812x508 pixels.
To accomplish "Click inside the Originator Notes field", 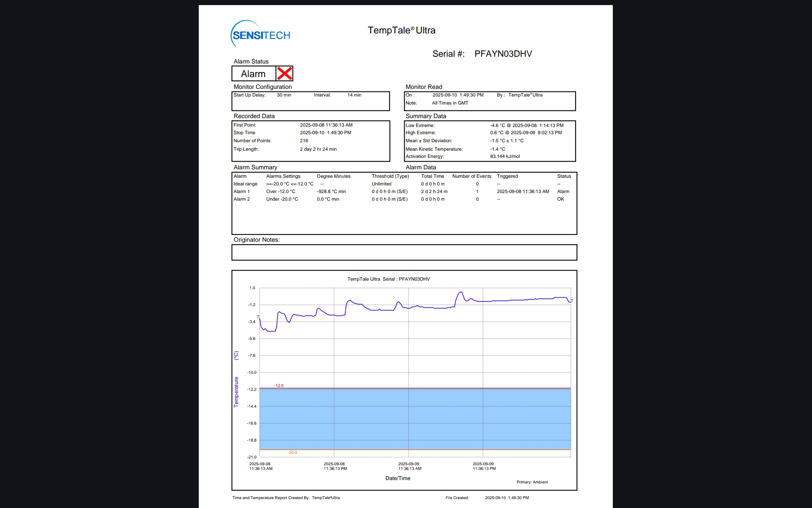I will tap(404, 253).
